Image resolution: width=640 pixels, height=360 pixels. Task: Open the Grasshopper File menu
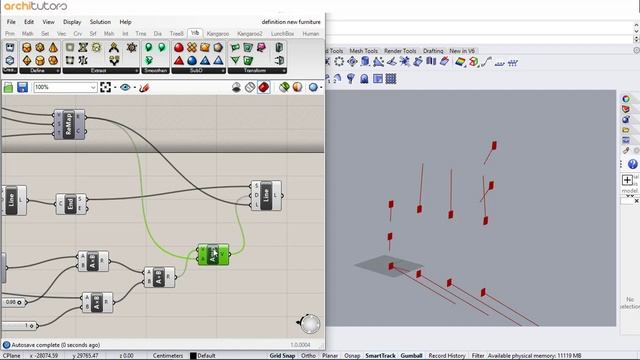tap(11, 22)
